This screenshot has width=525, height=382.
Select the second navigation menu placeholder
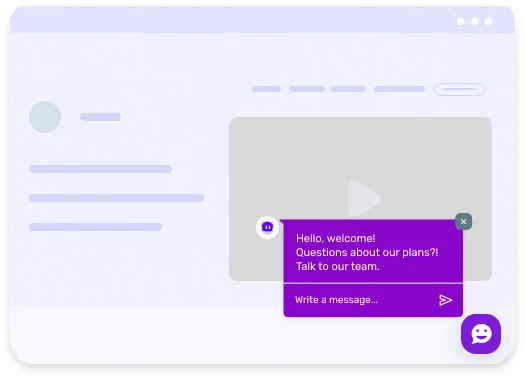click(x=307, y=89)
